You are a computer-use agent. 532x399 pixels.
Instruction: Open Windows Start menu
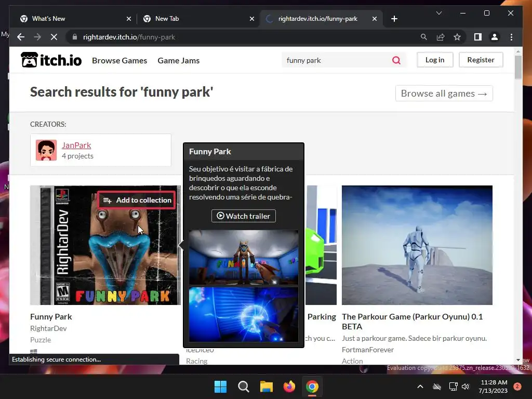(x=220, y=387)
